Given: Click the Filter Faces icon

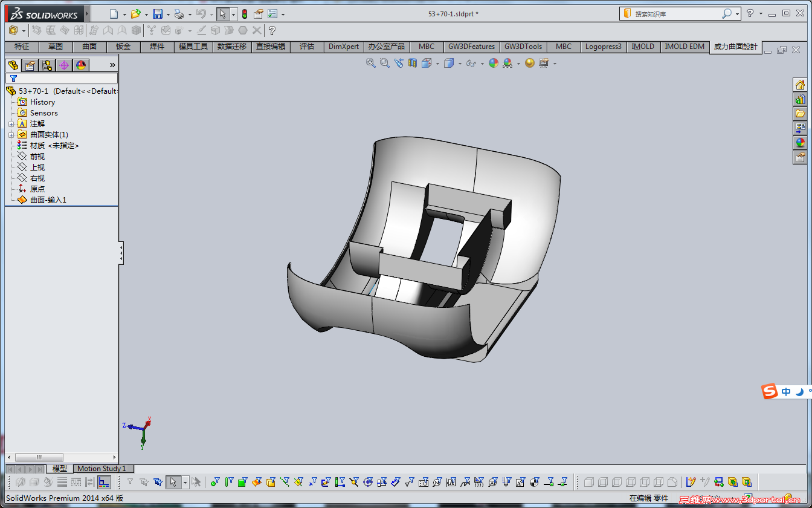Looking at the screenshot, I should [243, 482].
